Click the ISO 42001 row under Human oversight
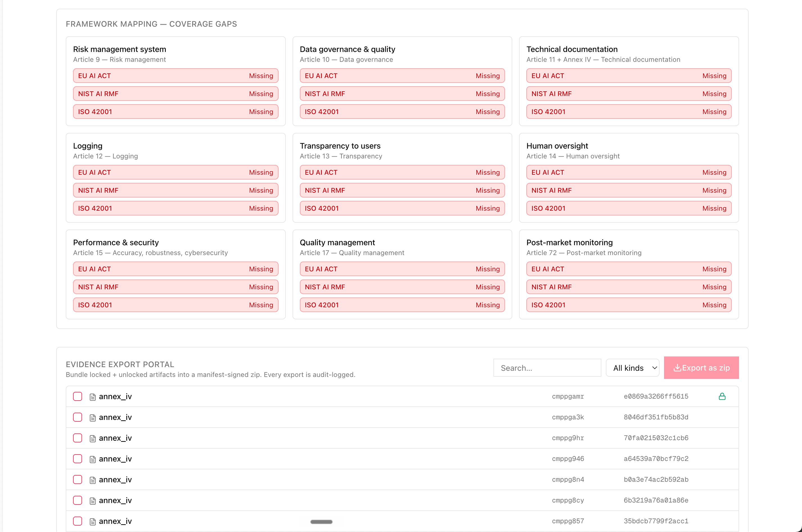The width and height of the screenshot is (802, 532). pyautogui.click(x=629, y=208)
